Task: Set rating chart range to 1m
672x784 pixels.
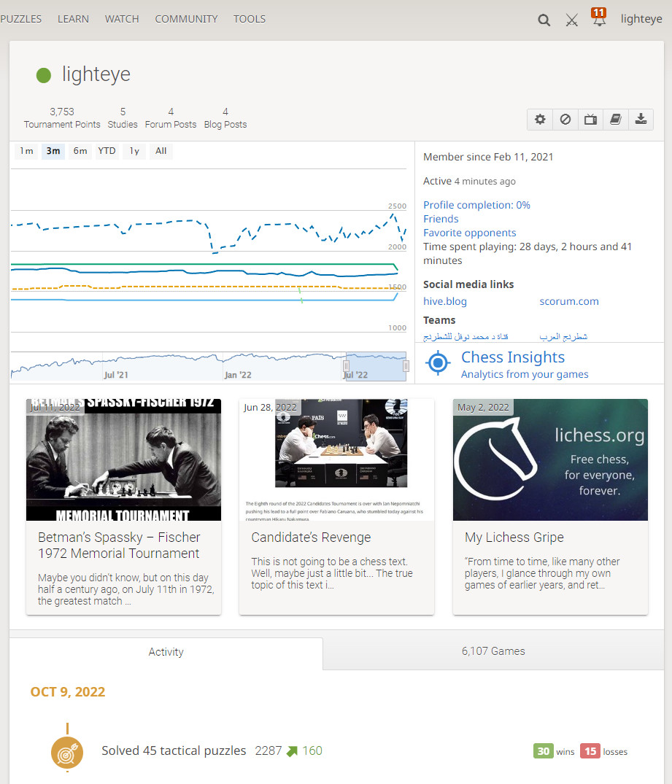Action: click(26, 151)
